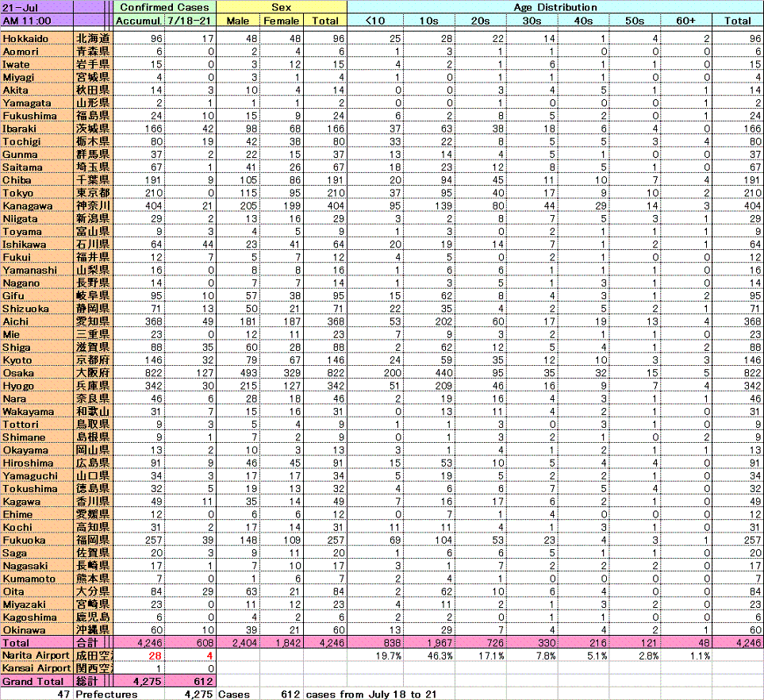Select the "7/18-21" column header
Image resolution: width=764 pixels, height=700 pixels.
(x=190, y=20)
